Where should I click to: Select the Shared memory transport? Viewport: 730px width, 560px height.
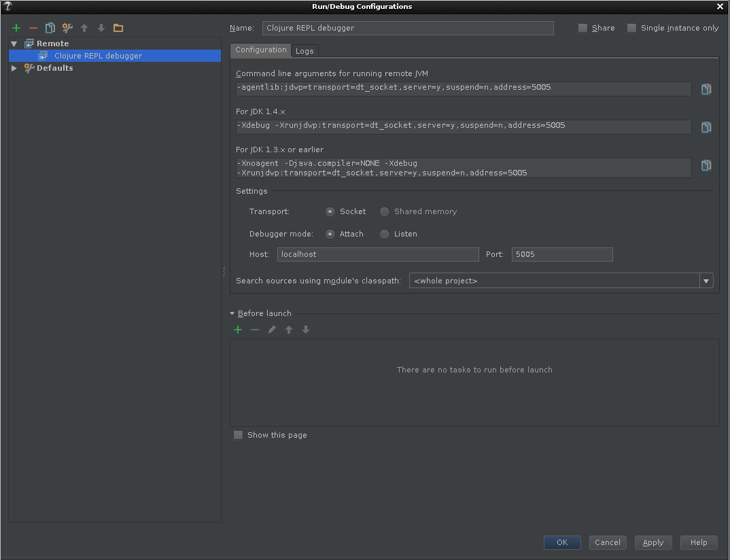tap(384, 211)
